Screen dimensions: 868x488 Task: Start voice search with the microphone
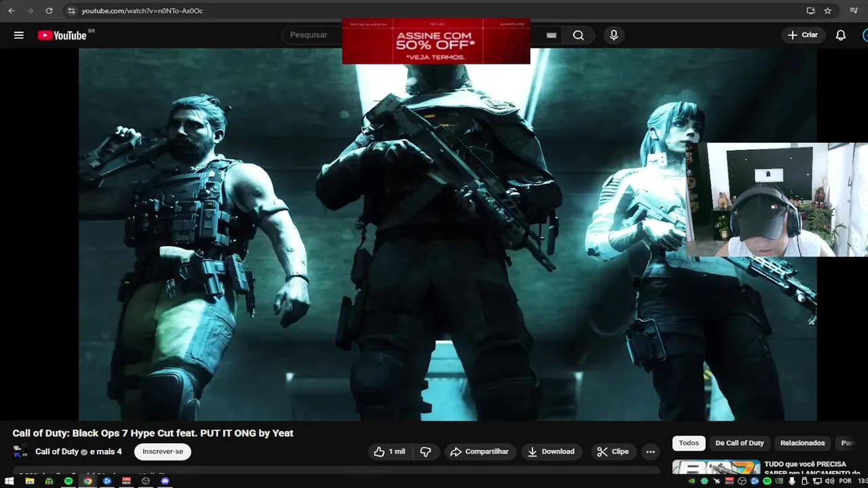click(x=614, y=35)
